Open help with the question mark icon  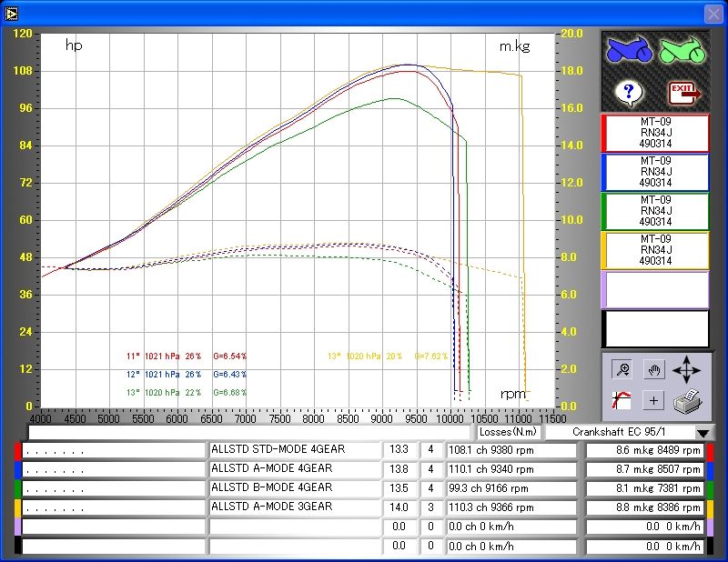tap(629, 93)
